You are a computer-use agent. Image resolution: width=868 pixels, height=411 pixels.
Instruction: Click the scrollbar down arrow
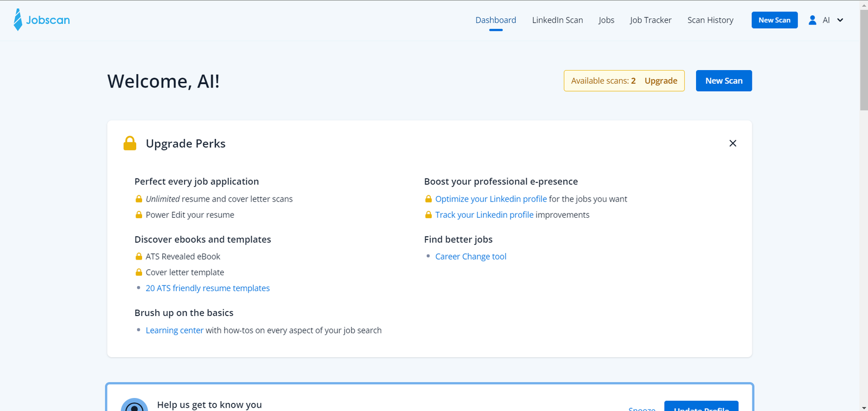[864, 407]
